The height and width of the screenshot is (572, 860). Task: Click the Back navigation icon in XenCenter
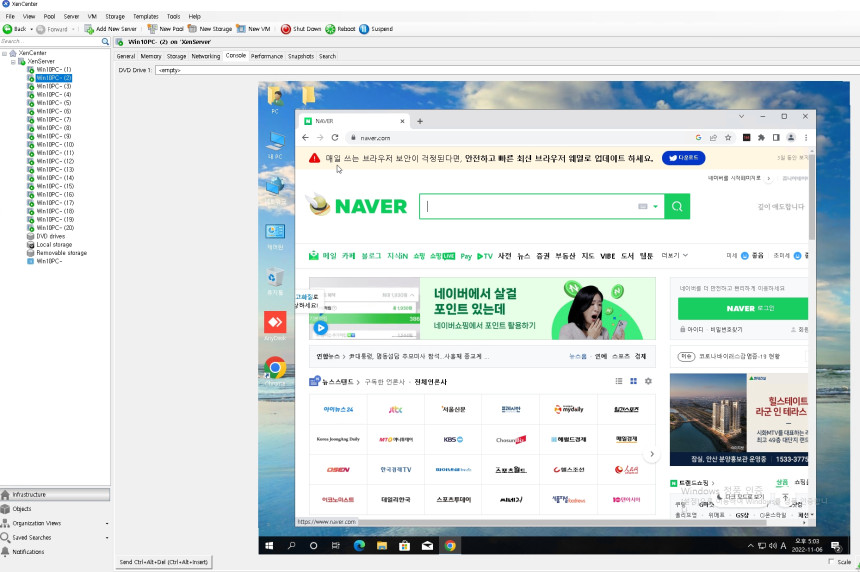(7, 29)
